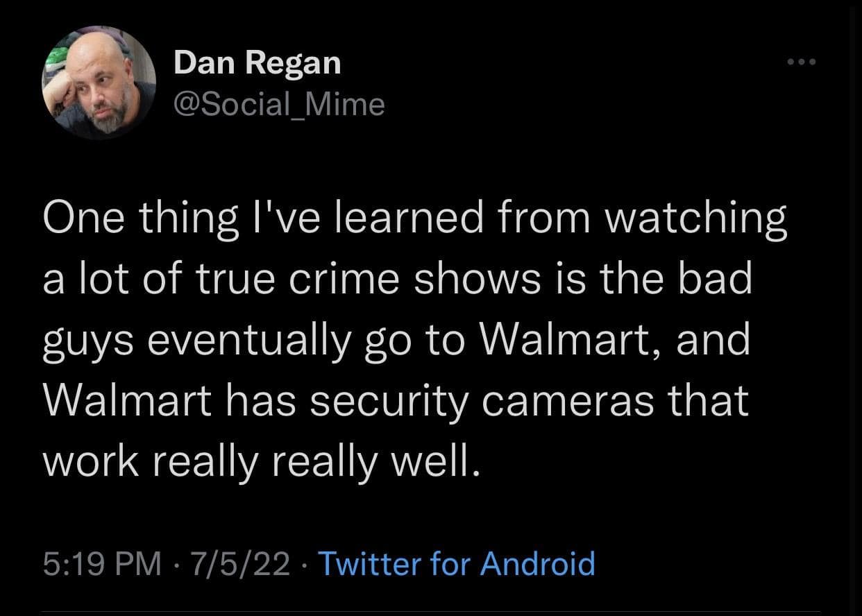Click the 7/5/22 date

tap(241, 563)
